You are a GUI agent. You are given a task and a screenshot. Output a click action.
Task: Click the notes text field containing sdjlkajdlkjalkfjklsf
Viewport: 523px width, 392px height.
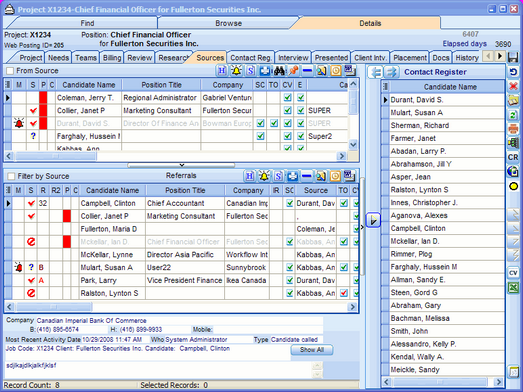158,370
